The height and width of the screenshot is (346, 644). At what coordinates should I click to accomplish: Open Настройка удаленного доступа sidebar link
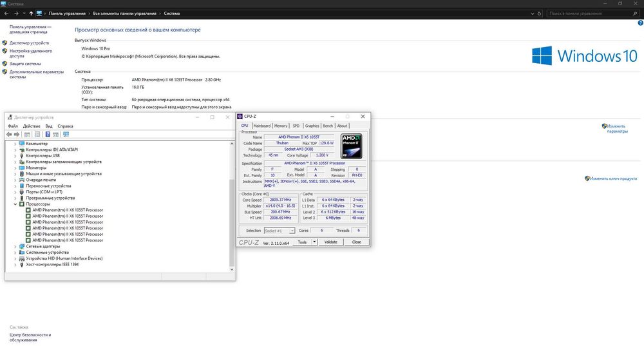coord(31,53)
